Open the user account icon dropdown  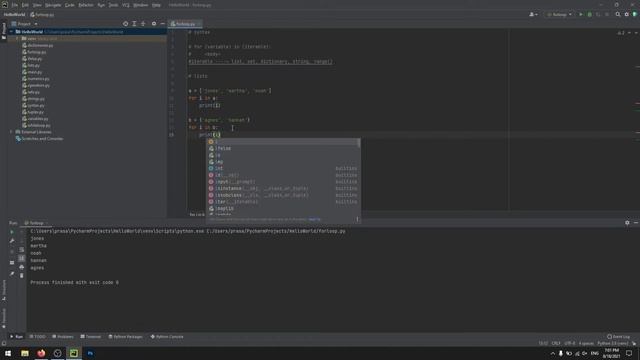click(x=533, y=14)
